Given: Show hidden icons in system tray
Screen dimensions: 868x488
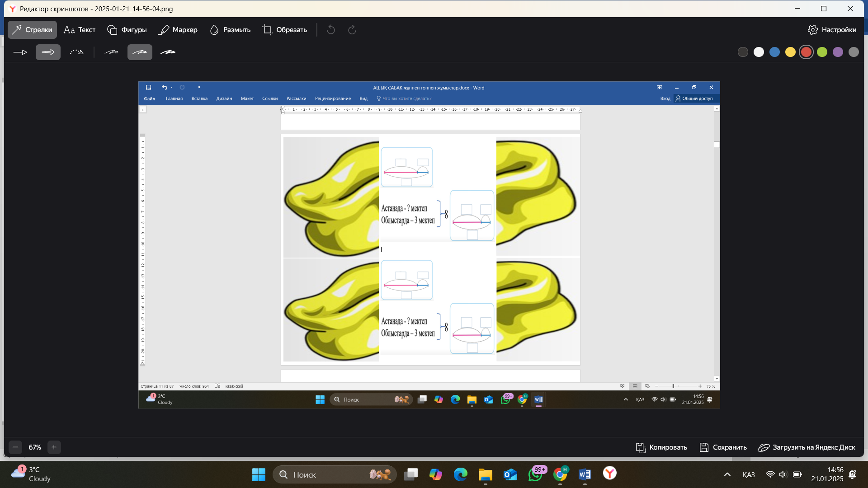Looking at the screenshot, I should pos(727,474).
